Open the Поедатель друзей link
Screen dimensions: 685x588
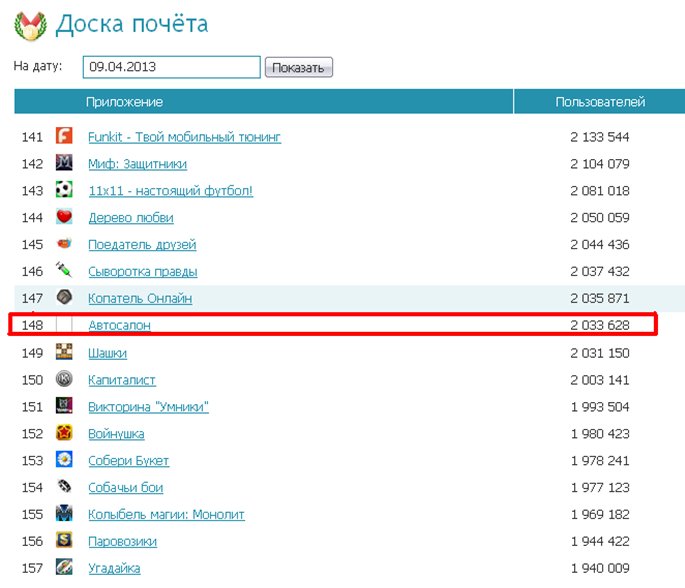pos(142,245)
